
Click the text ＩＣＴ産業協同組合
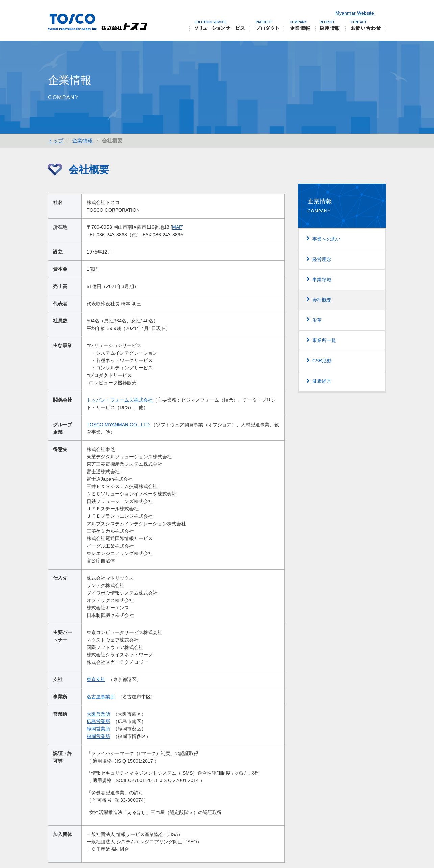tap(108, 849)
